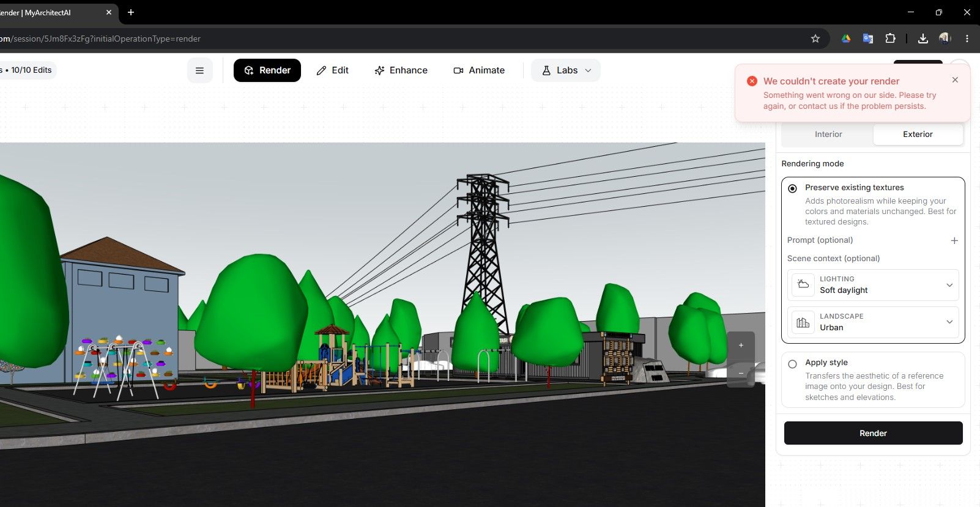Bookmark this page with the star icon
This screenshot has height=507, width=980.
815,39
